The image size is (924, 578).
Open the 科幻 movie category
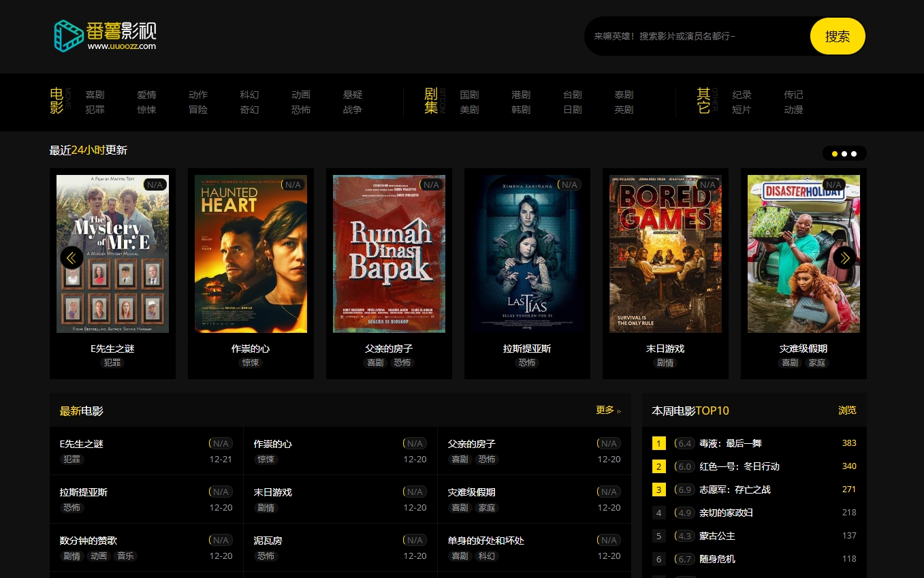pos(249,95)
